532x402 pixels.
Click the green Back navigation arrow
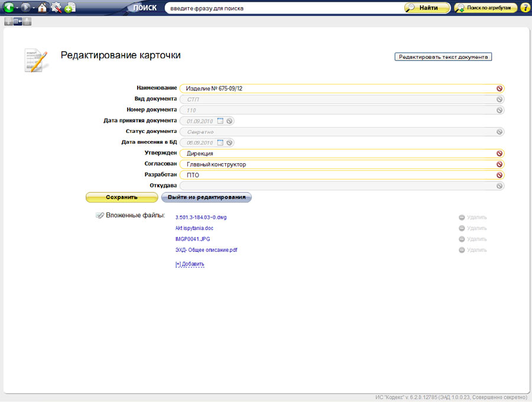(9, 8)
